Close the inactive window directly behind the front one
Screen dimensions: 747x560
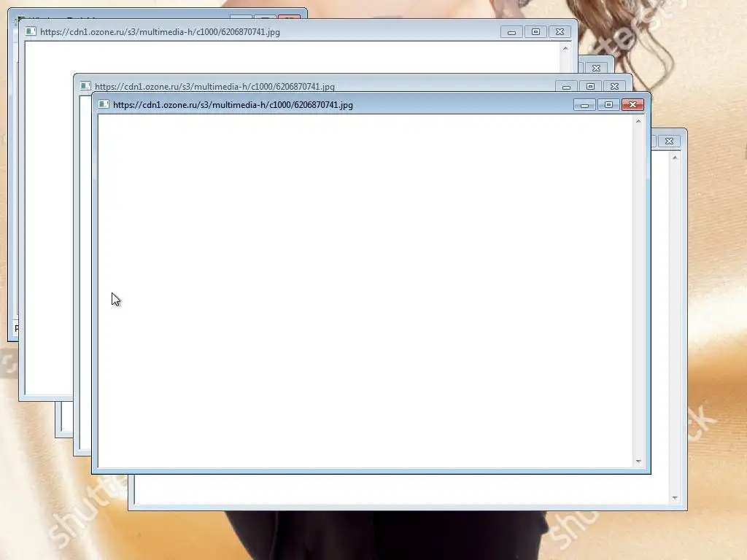coord(614,87)
